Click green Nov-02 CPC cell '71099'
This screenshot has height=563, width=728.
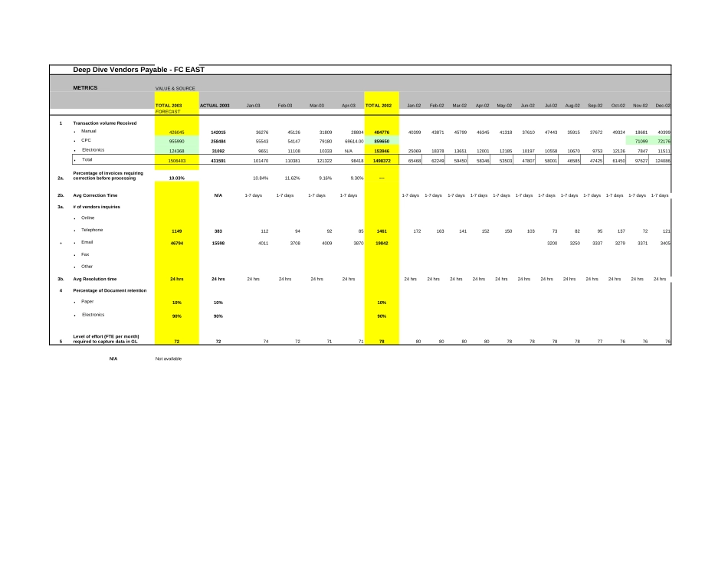[641, 142]
